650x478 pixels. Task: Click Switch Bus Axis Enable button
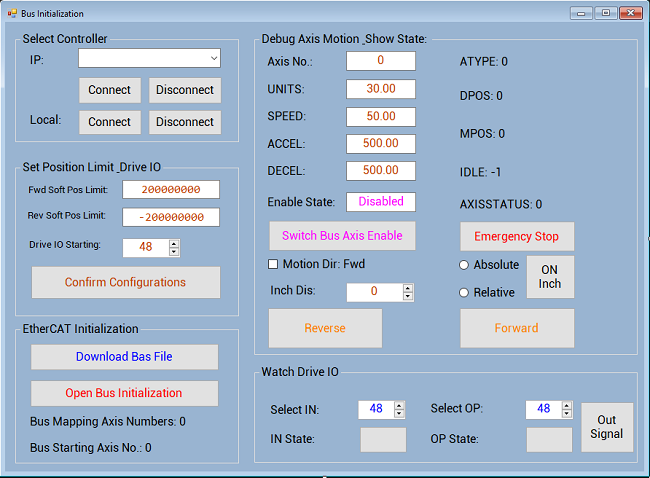(x=342, y=235)
